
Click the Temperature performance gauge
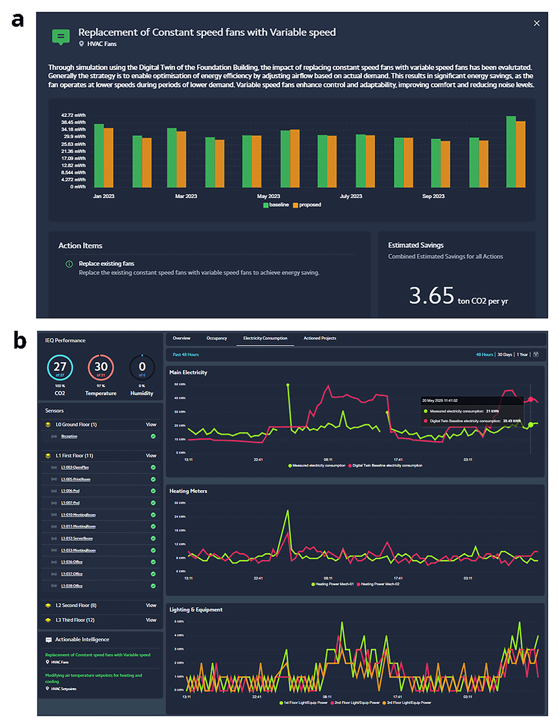tap(101, 367)
